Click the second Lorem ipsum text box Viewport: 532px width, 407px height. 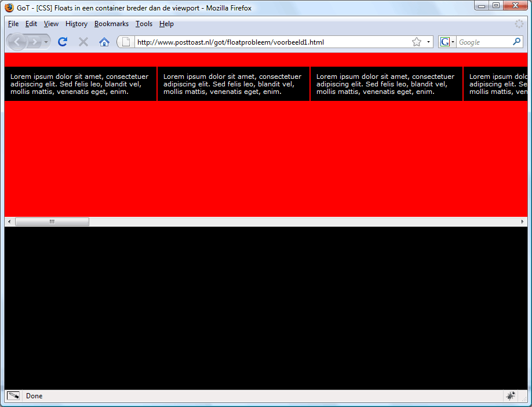click(x=234, y=84)
